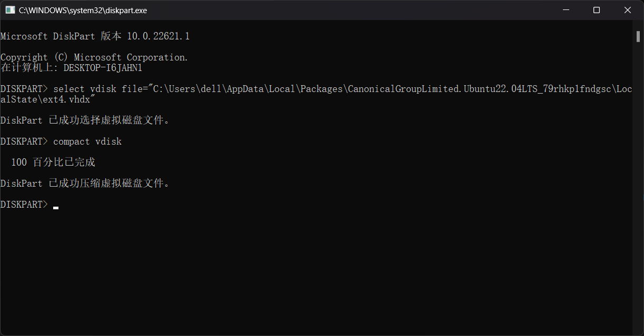The image size is (644, 336).
Task: Click the version number 10.0.22621.1
Action: coord(158,36)
